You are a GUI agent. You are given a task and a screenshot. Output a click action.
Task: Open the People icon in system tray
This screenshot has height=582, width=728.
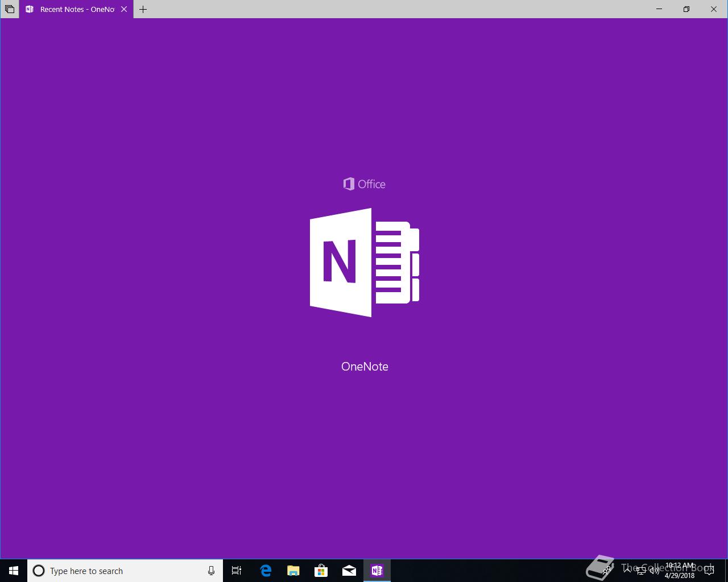(607, 571)
